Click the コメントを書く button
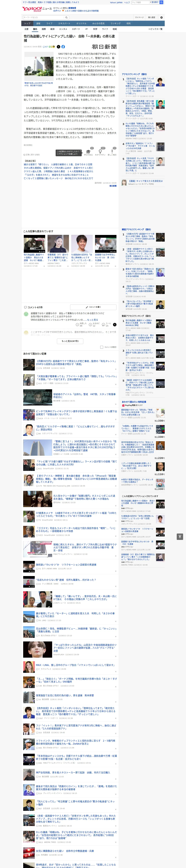 (93, 307)
